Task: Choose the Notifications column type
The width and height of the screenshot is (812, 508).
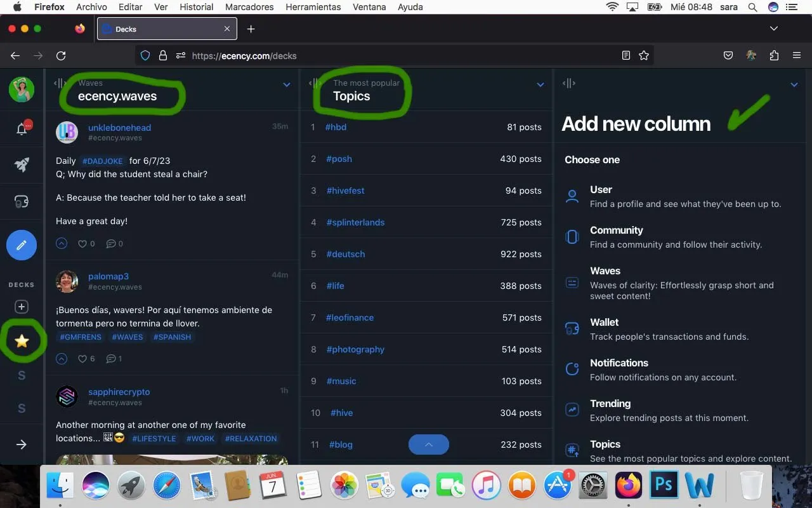Action: click(680, 370)
